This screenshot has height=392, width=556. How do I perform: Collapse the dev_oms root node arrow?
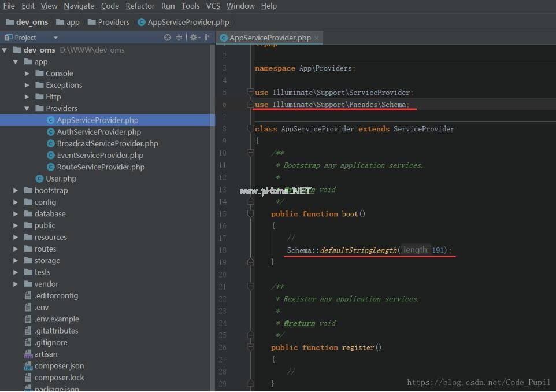coord(5,50)
